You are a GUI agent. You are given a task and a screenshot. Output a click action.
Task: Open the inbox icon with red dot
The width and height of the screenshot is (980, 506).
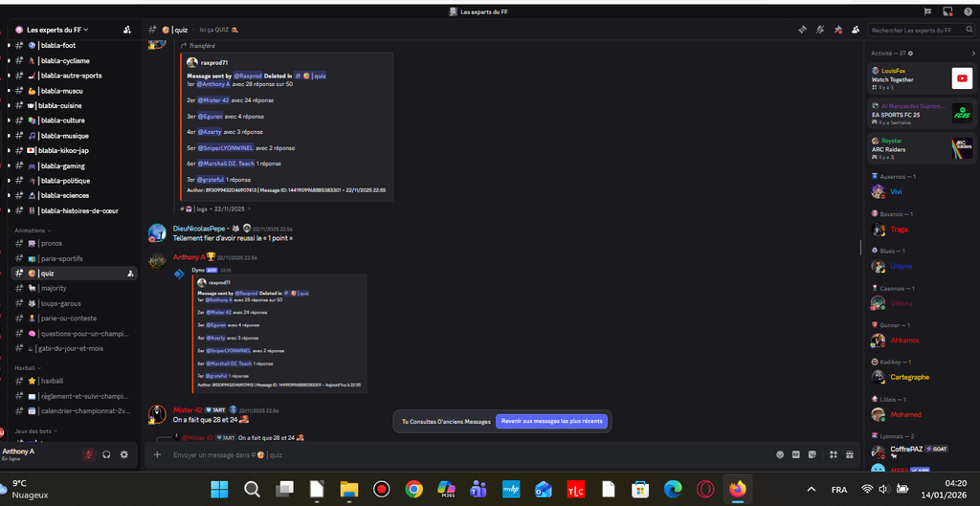[x=947, y=11]
